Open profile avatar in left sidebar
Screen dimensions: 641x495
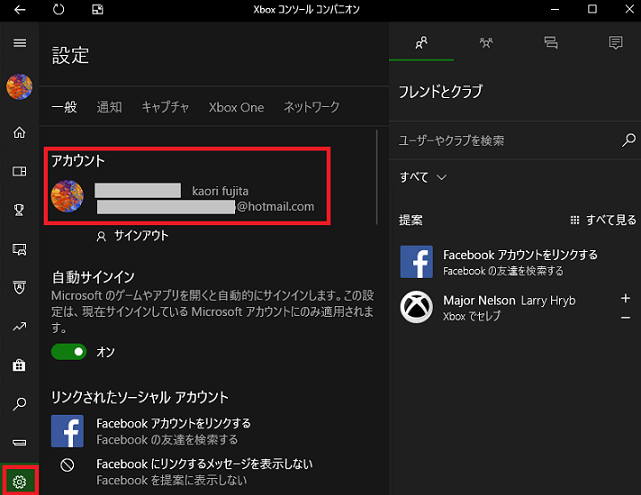pyautogui.click(x=19, y=87)
